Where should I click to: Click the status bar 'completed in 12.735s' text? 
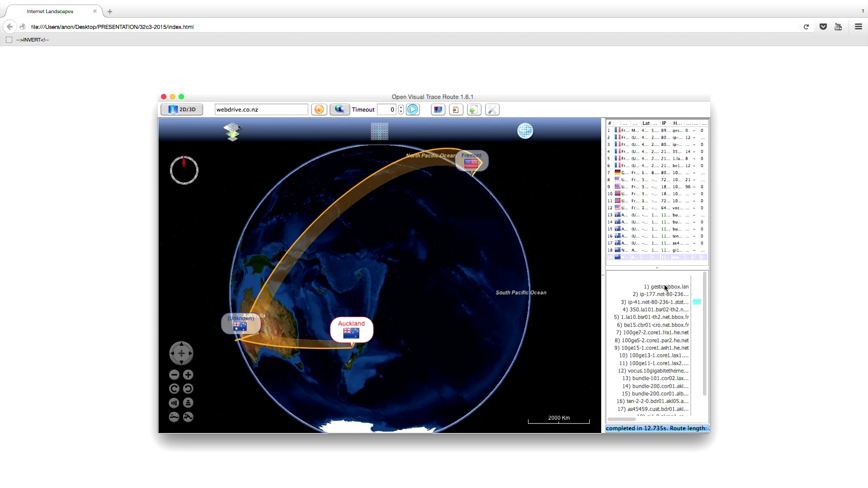pyautogui.click(x=637, y=428)
